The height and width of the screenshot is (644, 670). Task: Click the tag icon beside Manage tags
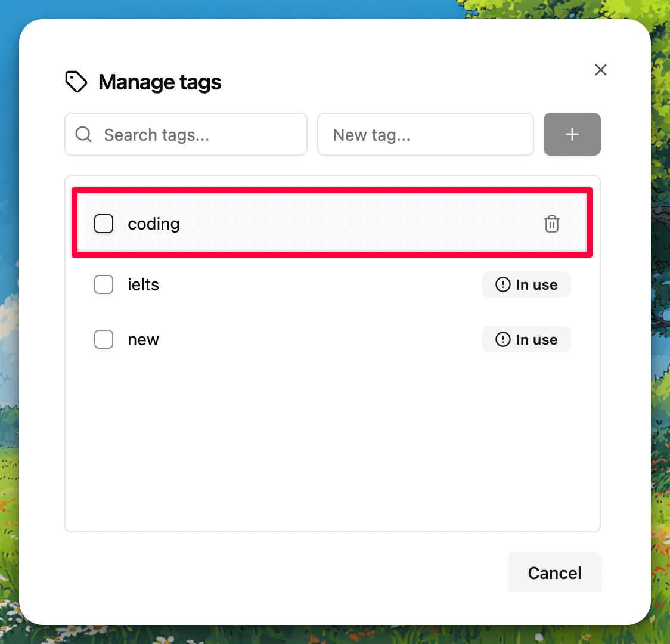76,82
